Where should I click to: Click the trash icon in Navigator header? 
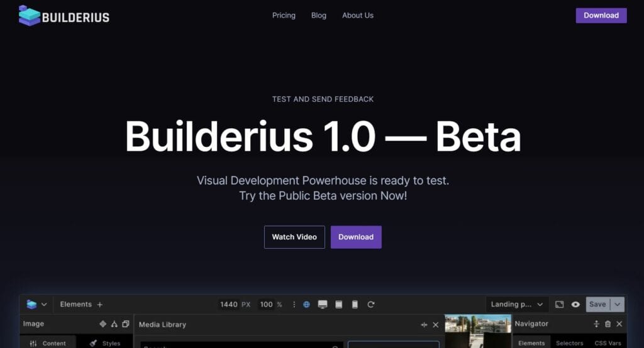[x=608, y=324]
